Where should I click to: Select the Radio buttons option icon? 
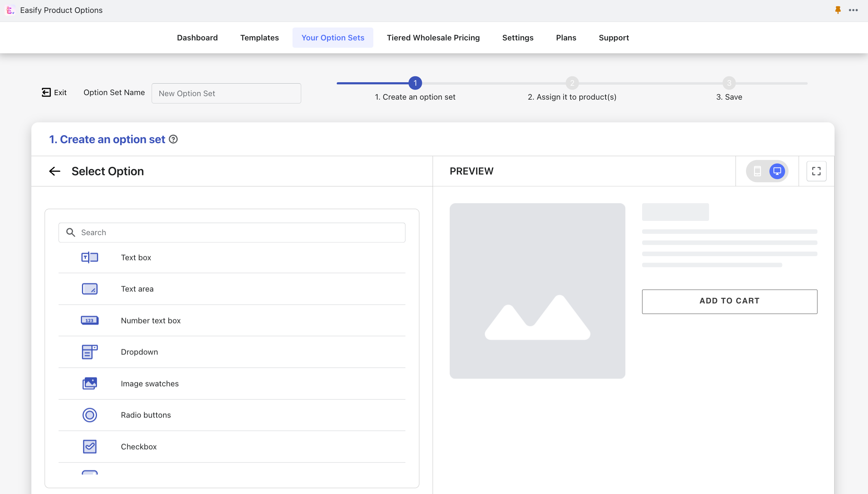(x=90, y=414)
